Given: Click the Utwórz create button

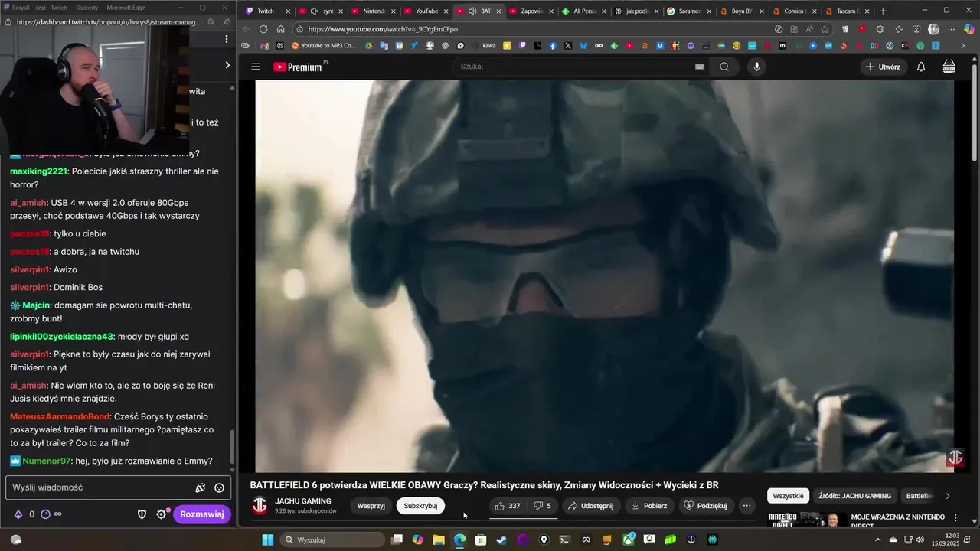Looking at the screenshot, I should tap(883, 67).
